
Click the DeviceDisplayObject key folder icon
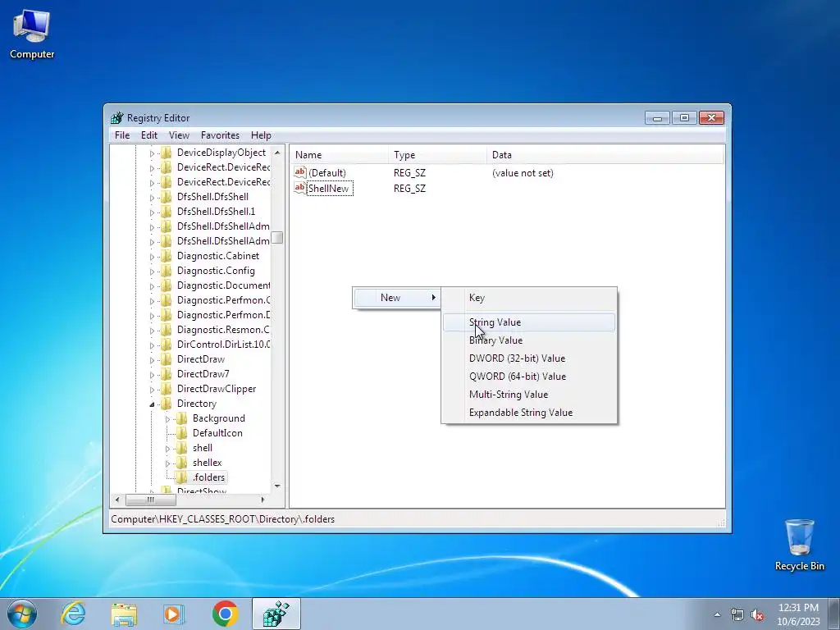tap(167, 152)
